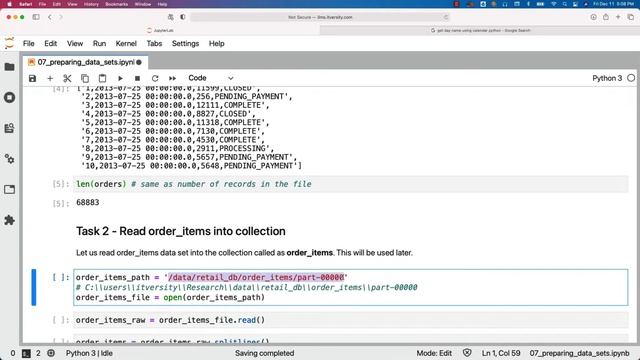Open a new Safari tab
The height and width of the screenshot is (360, 640).
pos(618,17)
